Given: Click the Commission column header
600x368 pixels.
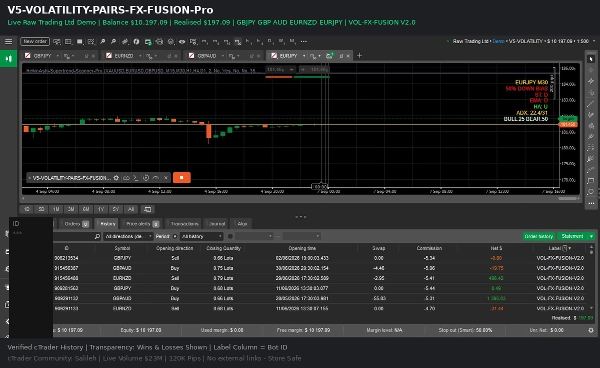Looking at the screenshot, I should 429,248.
